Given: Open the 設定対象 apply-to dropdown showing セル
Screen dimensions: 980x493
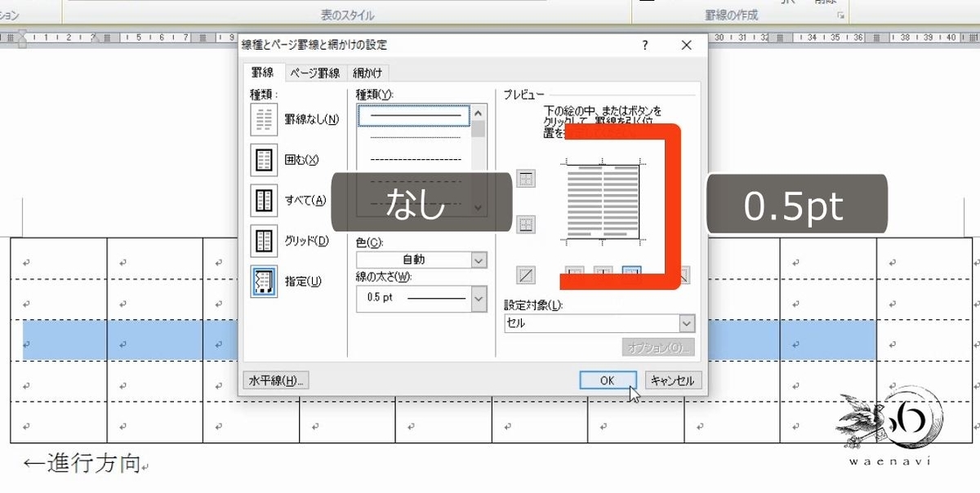Looking at the screenshot, I should click(x=688, y=323).
